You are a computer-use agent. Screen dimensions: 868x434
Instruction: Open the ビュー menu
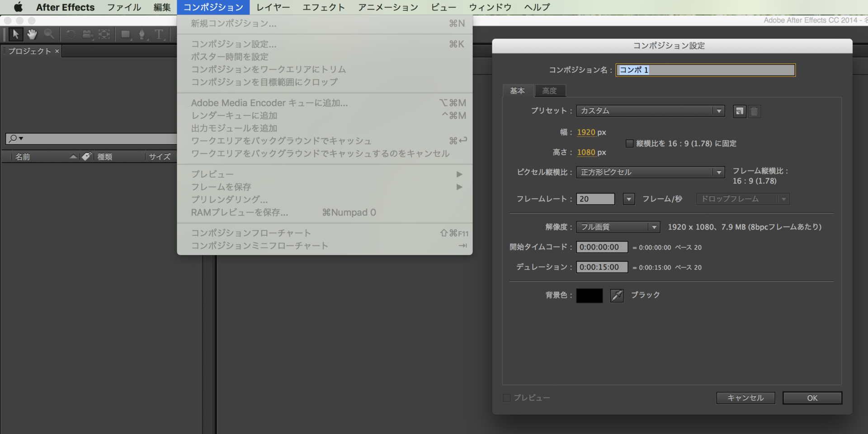pyautogui.click(x=443, y=7)
